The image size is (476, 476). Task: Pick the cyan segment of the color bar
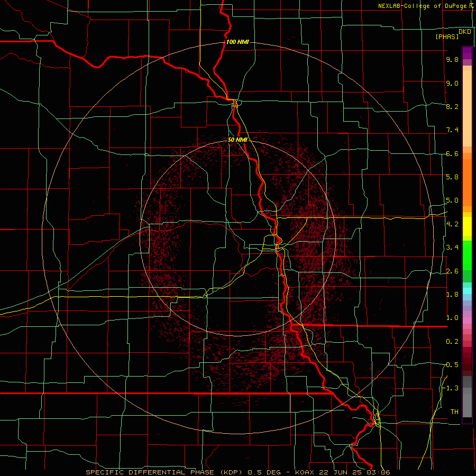467,290
